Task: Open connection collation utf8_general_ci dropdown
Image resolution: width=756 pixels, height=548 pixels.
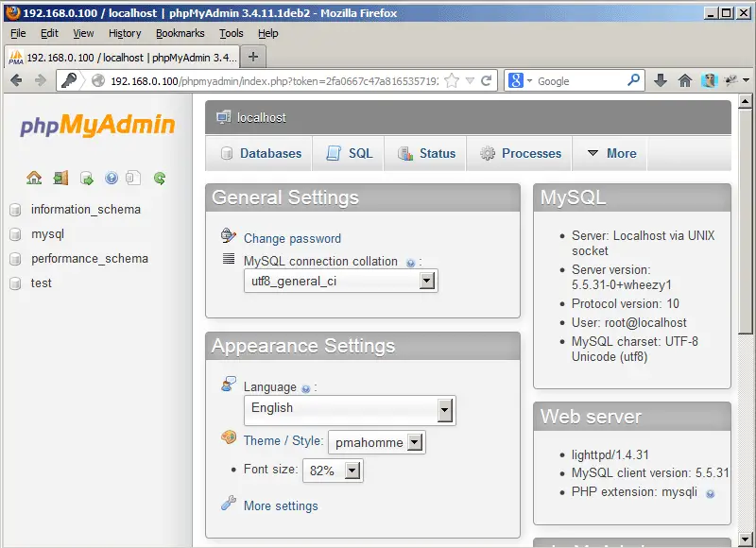Action: [341, 281]
